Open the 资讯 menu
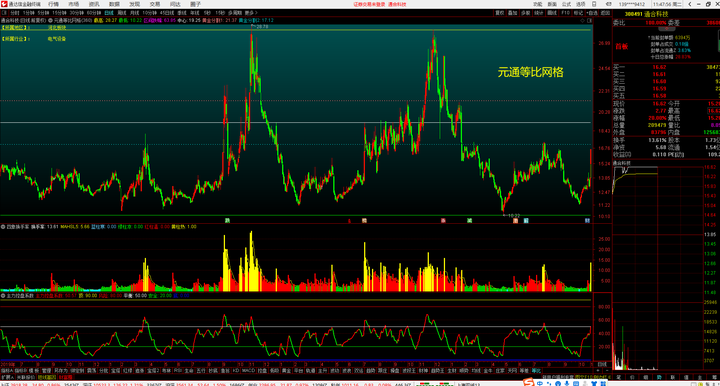The height and width of the screenshot is (386, 720). click(94, 4)
